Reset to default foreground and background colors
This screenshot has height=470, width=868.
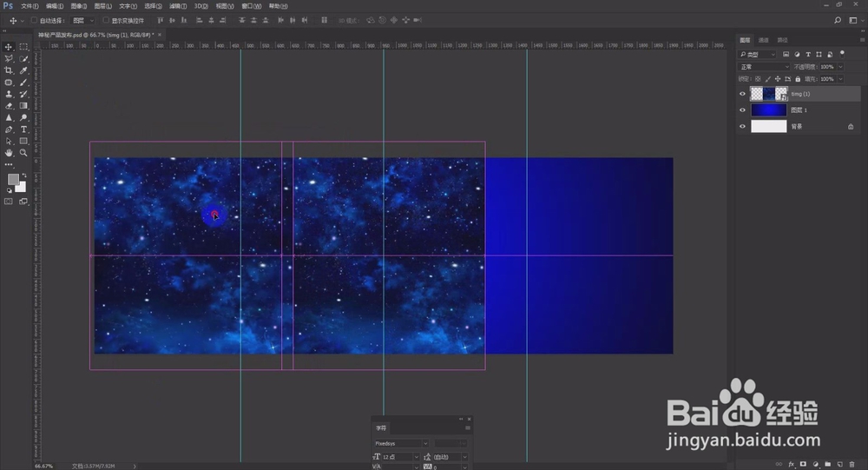[10, 190]
